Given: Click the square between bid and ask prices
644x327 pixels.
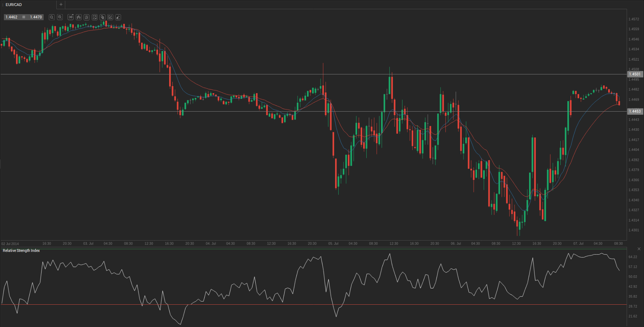Looking at the screenshot, I should click(24, 17).
